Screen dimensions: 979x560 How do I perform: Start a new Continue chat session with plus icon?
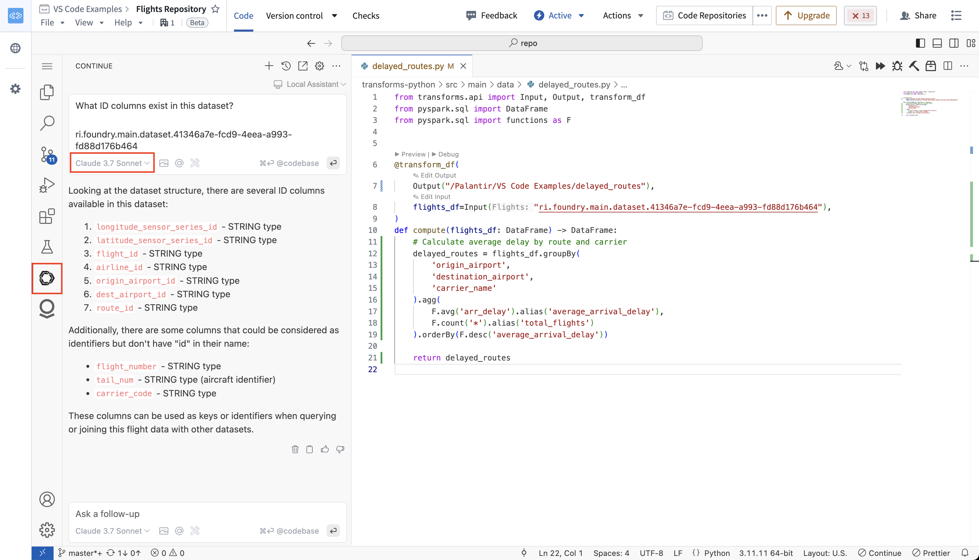[x=269, y=66]
